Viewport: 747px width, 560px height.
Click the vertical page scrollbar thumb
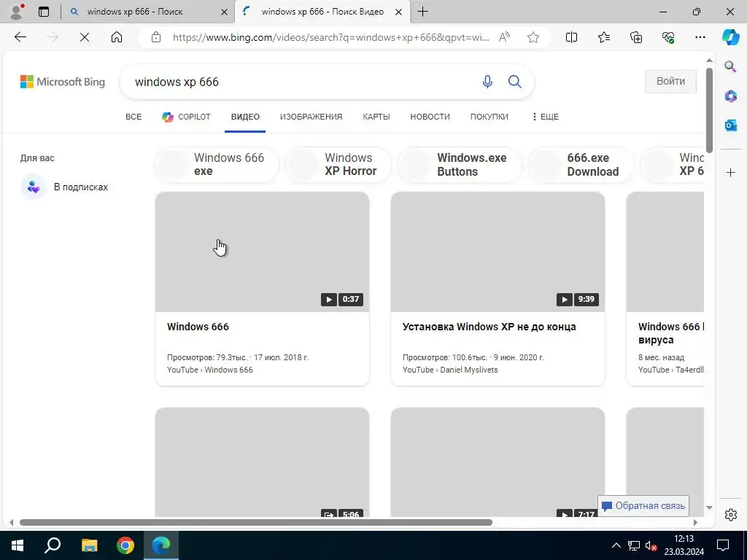coord(709,111)
